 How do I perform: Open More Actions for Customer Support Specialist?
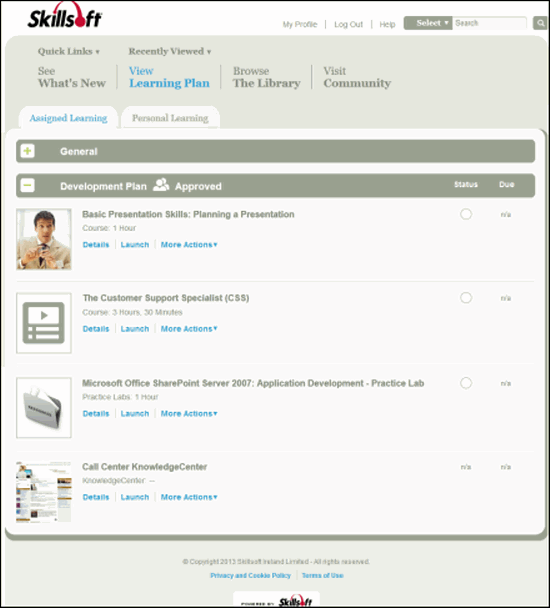[x=189, y=329]
